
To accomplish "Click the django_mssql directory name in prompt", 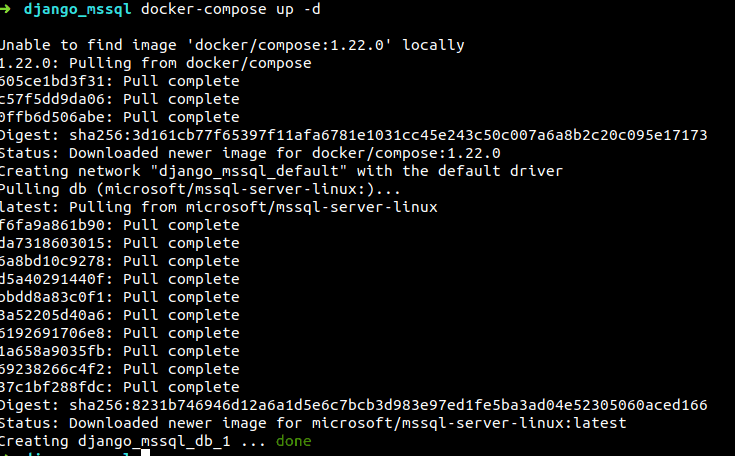I will pyautogui.click(x=77, y=9).
